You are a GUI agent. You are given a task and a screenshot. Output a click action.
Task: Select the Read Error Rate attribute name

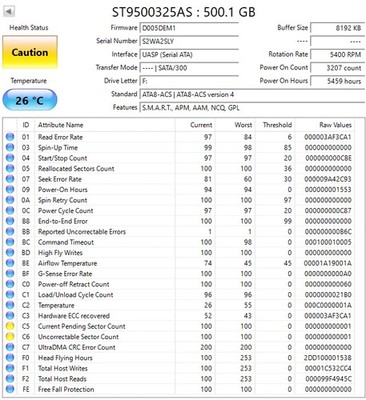pyautogui.click(x=60, y=137)
